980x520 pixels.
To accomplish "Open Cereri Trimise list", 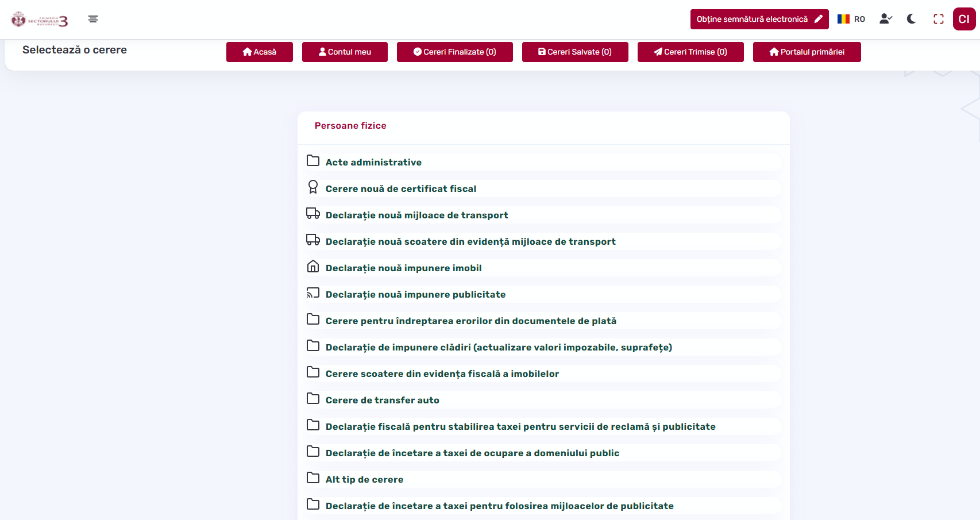I will [x=690, y=52].
